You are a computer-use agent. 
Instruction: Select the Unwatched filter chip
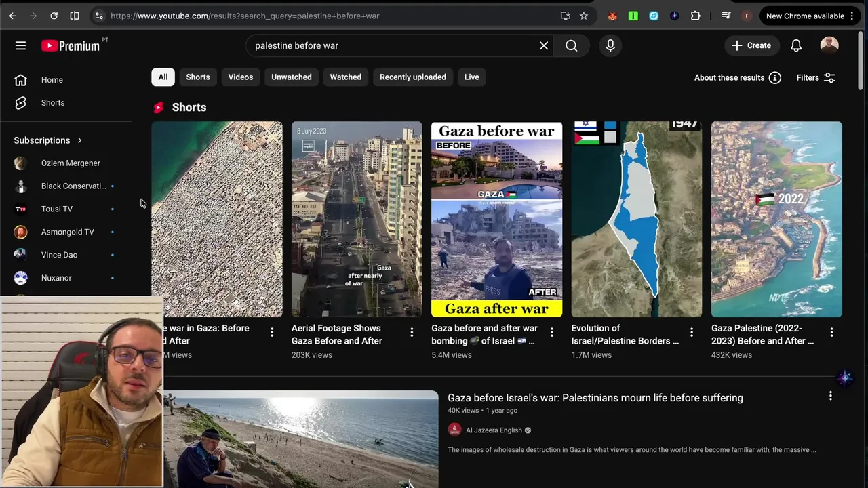(x=292, y=77)
